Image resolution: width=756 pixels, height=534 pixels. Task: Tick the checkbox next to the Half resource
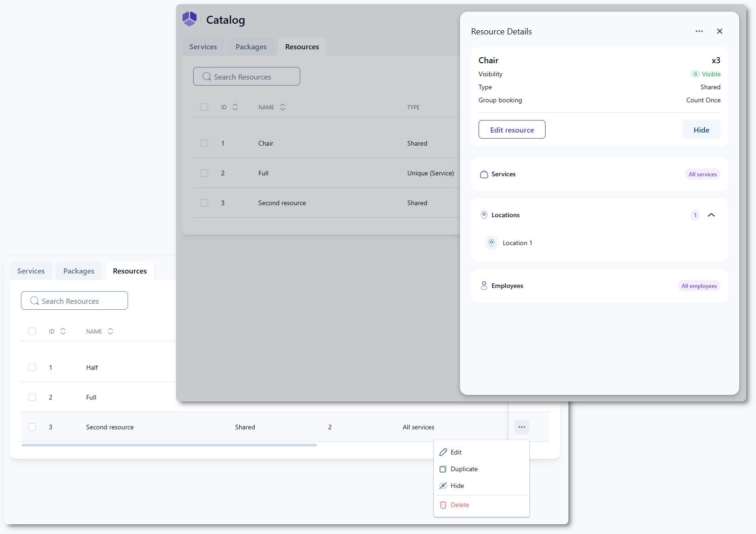click(32, 367)
